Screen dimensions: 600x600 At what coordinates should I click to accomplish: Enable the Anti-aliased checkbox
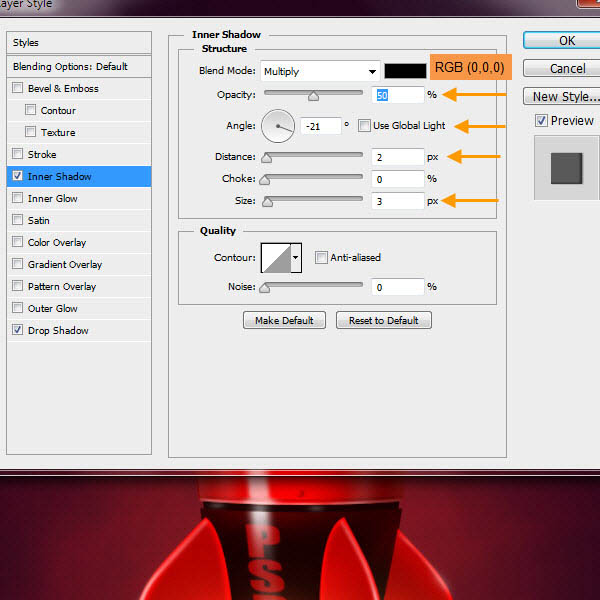(x=321, y=258)
